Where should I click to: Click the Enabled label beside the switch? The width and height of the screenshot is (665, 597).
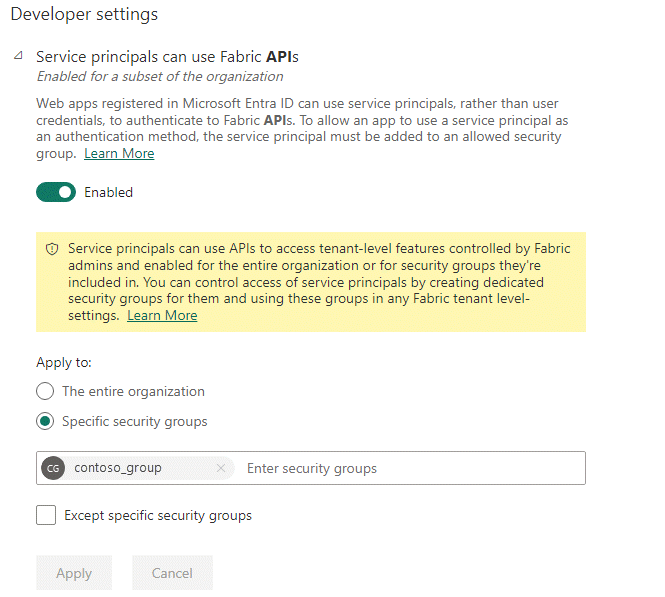108,192
